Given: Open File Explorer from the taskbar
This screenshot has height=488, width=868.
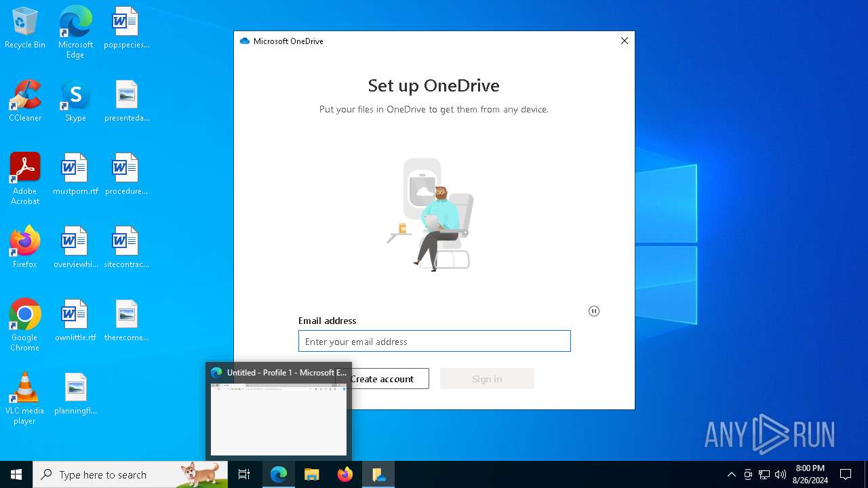Looking at the screenshot, I should click(312, 474).
